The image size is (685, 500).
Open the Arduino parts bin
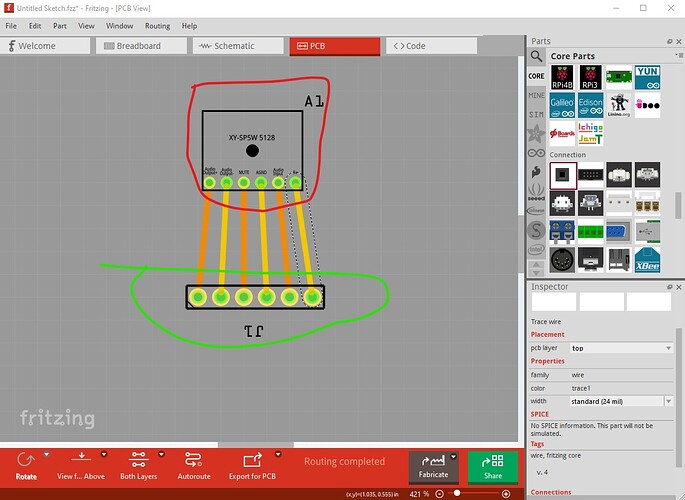[537, 153]
